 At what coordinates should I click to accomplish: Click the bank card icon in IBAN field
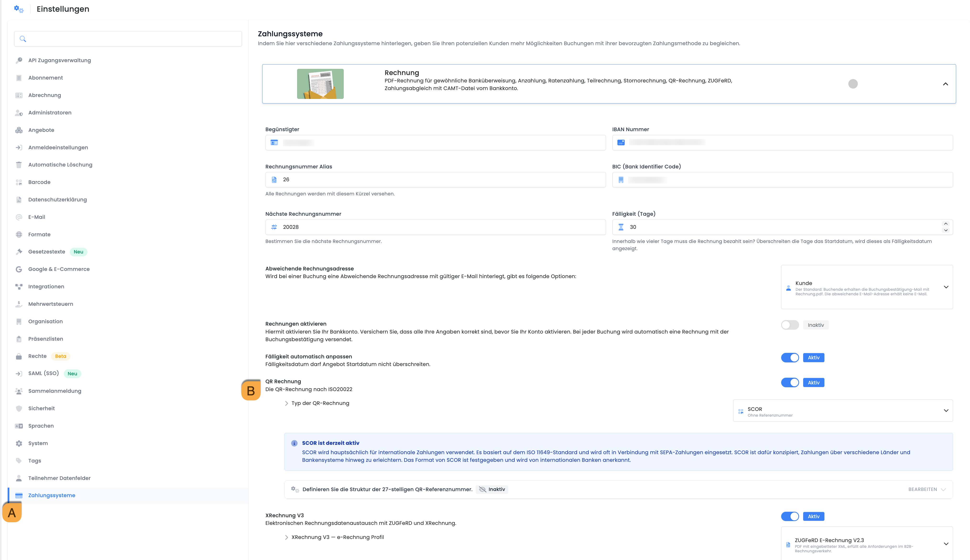(621, 143)
